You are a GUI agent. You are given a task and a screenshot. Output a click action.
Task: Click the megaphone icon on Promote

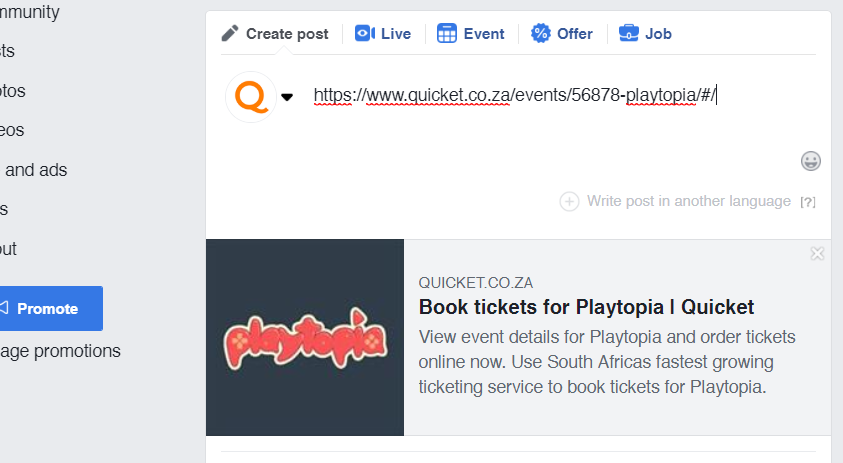4,308
